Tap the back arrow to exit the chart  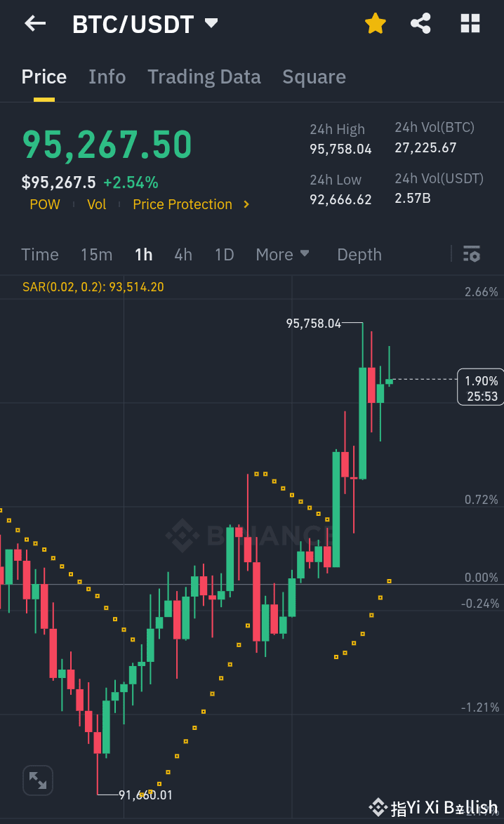click(34, 23)
